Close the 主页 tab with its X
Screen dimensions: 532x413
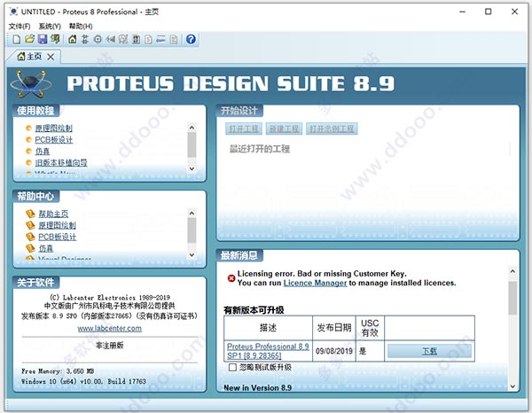click(51, 57)
